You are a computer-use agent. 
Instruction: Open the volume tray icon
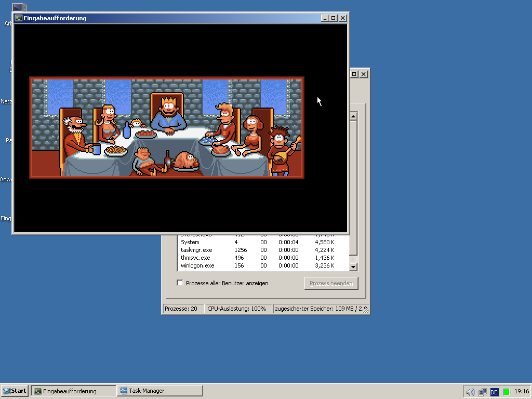[470, 392]
